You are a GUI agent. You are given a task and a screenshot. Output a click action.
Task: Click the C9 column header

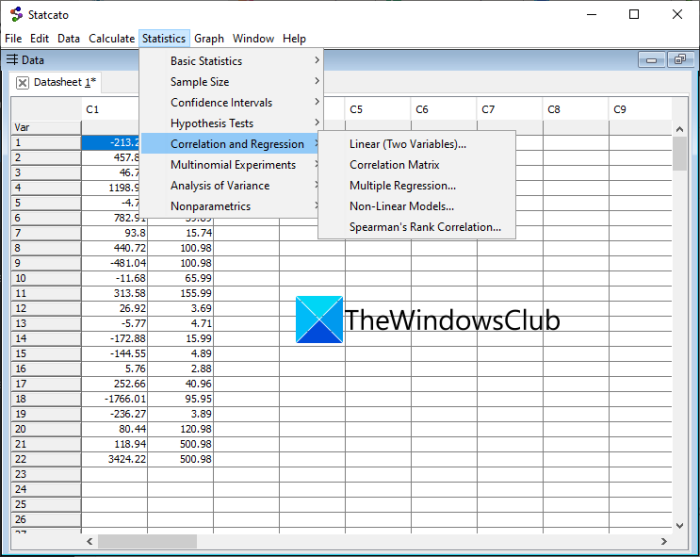640,109
